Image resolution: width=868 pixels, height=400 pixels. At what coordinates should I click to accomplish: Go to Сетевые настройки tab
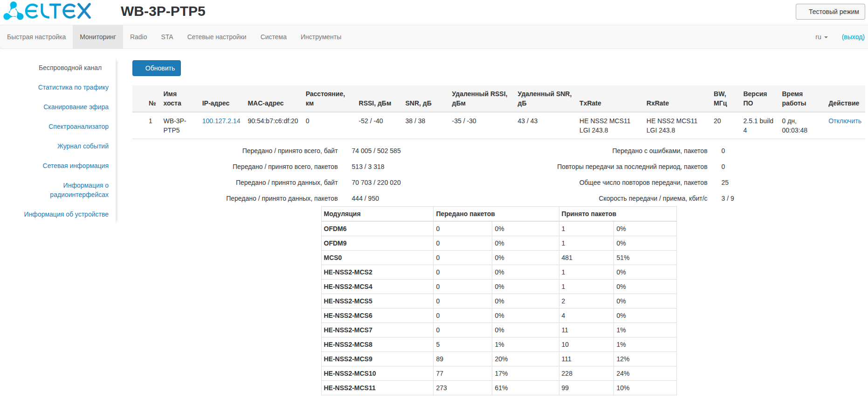(216, 37)
